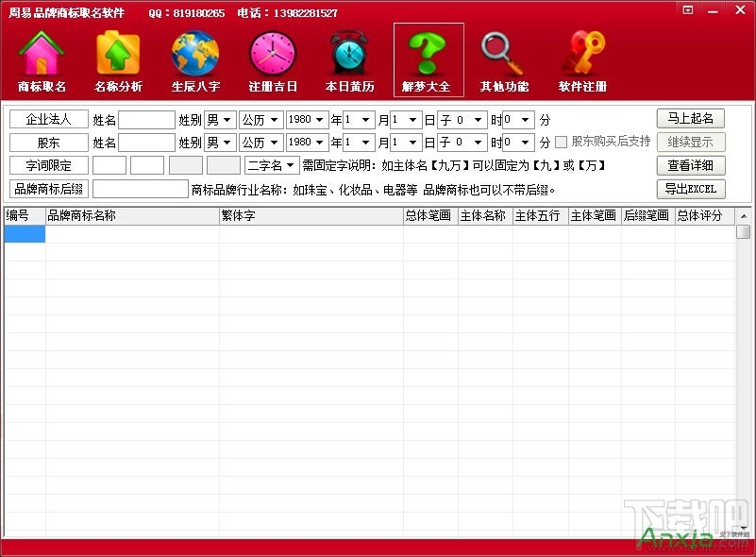756x557 pixels.
Task: Open the 生辰八字 globe icon
Action: click(193, 59)
